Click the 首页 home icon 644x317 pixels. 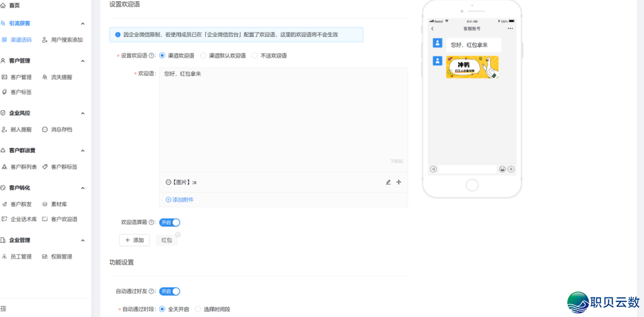[4, 5]
